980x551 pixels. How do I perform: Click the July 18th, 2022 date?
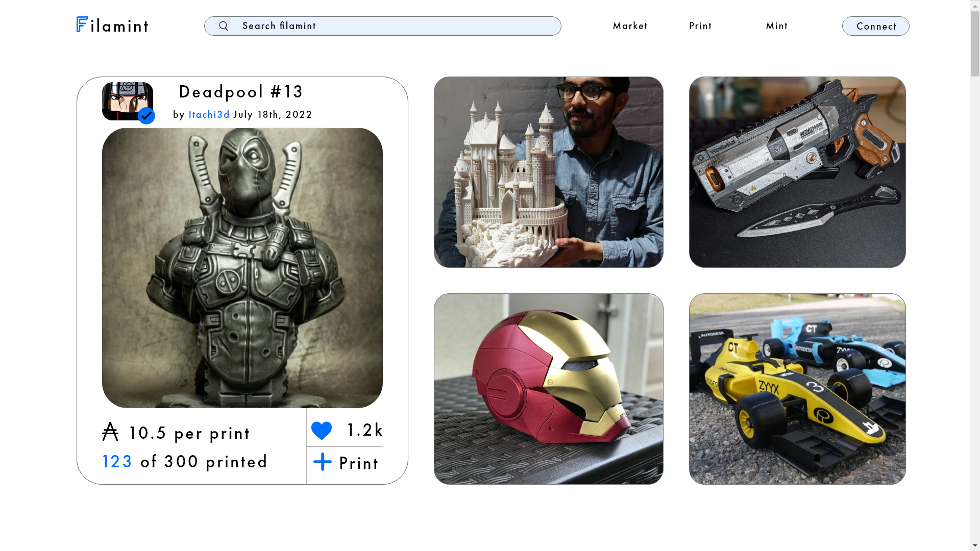click(x=273, y=115)
